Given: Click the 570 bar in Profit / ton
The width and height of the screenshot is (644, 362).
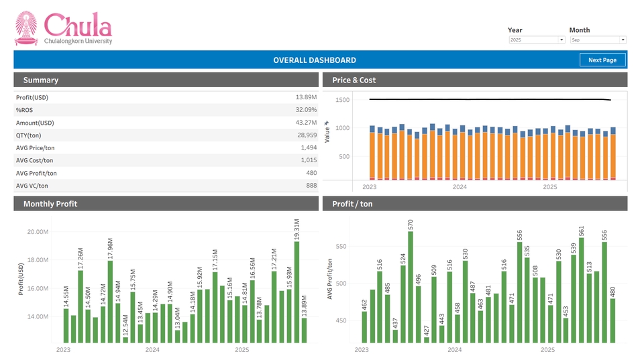Looking at the screenshot, I should point(411,287).
